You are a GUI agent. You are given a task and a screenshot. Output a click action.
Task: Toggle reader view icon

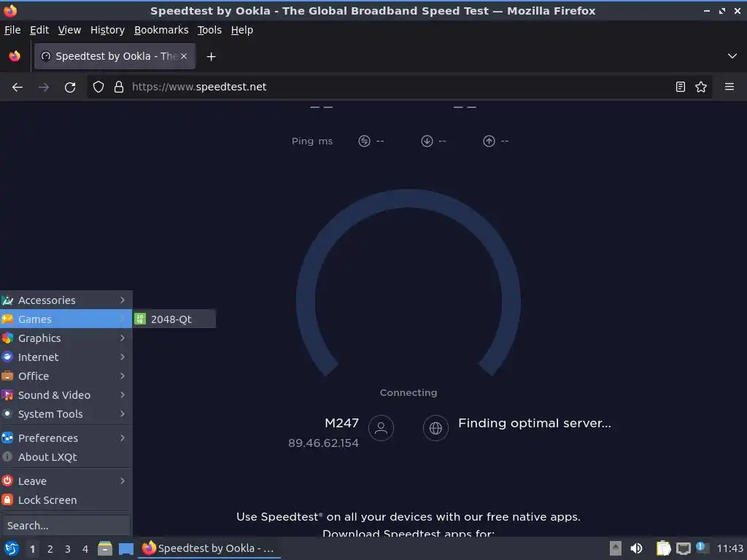point(681,87)
